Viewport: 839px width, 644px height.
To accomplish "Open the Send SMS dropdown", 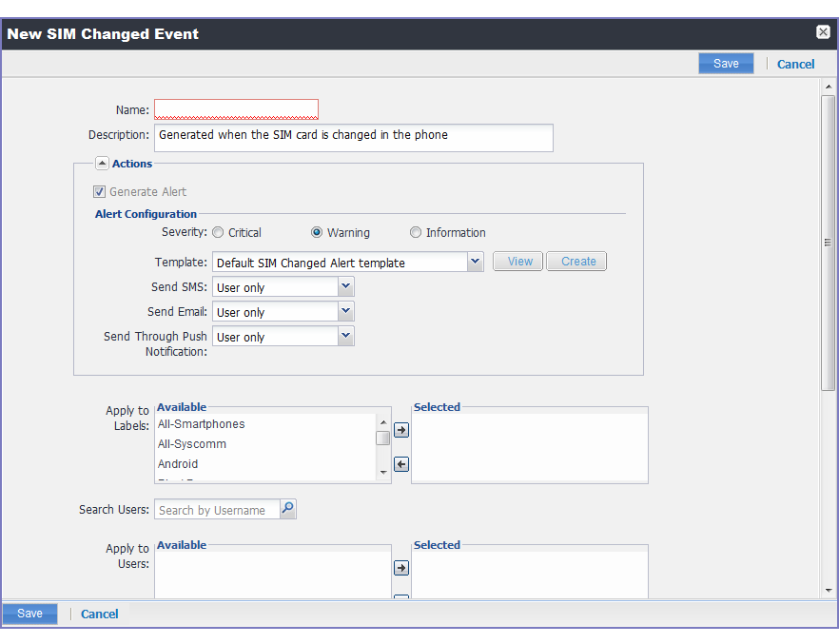I will pyautogui.click(x=345, y=286).
